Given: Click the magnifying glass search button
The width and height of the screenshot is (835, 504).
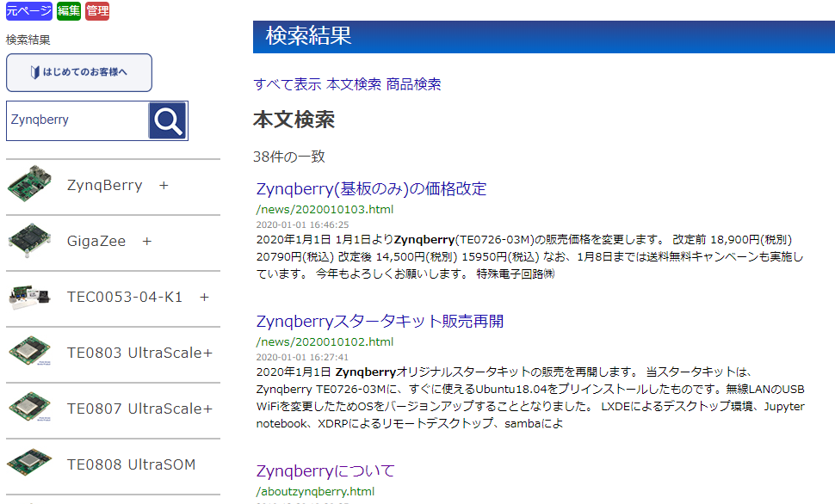Looking at the screenshot, I should pyautogui.click(x=167, y=120).
